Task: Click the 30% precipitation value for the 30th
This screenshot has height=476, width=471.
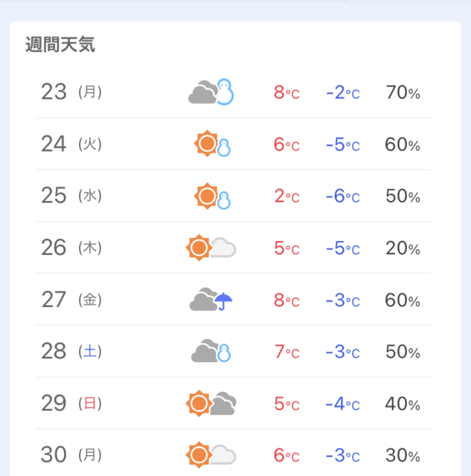Action: click(403, 455)
